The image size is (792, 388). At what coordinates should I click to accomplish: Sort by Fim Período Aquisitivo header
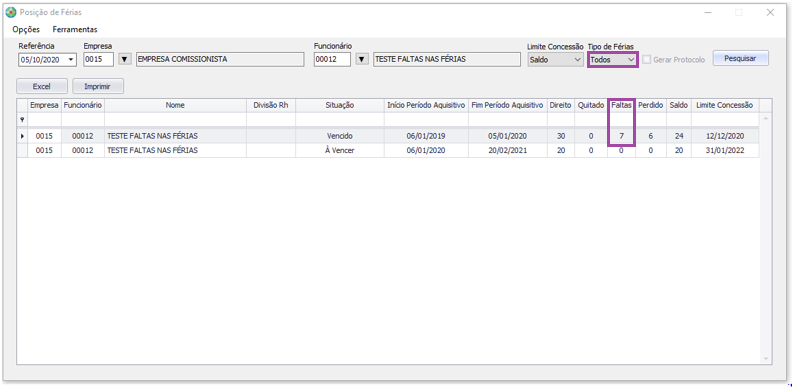click(x=508, y=106)
